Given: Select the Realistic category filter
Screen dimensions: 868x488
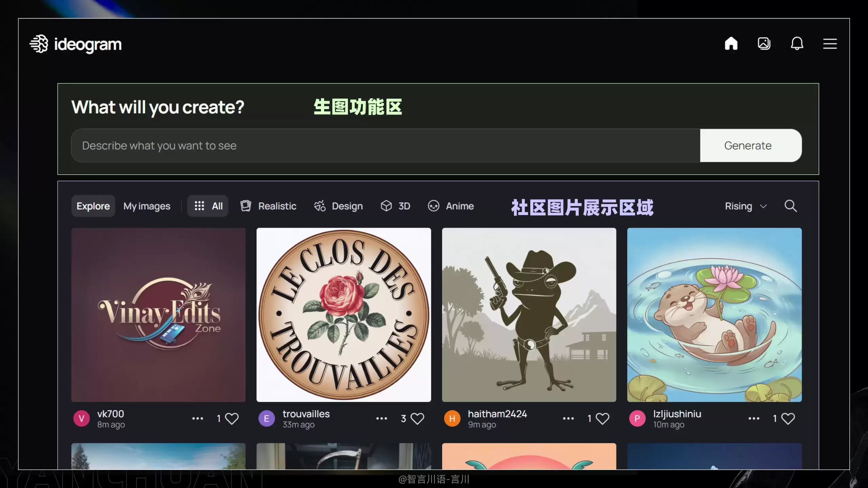Looking at the screenshot, I should (x=268, y=206).
